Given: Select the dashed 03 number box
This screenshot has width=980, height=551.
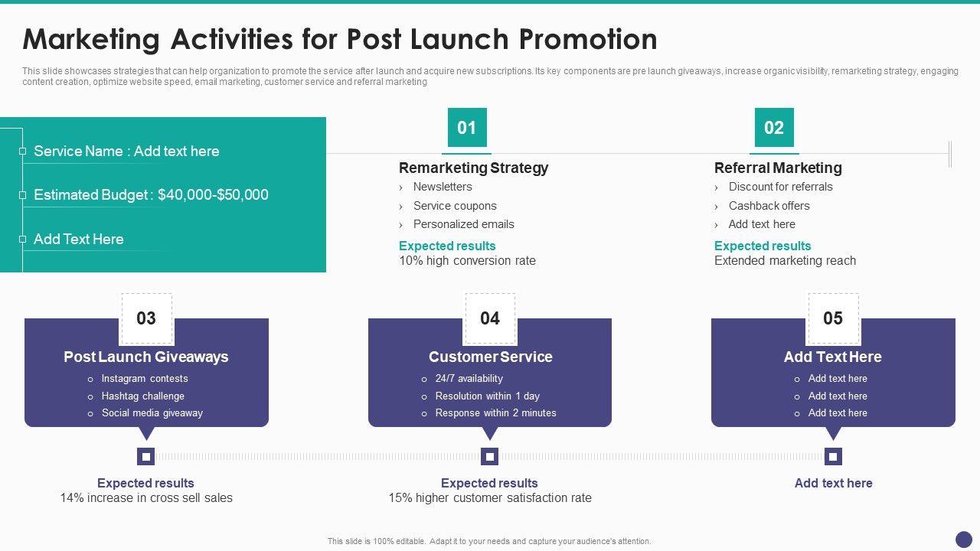Looking at the screenshot, I should point(146,318).
